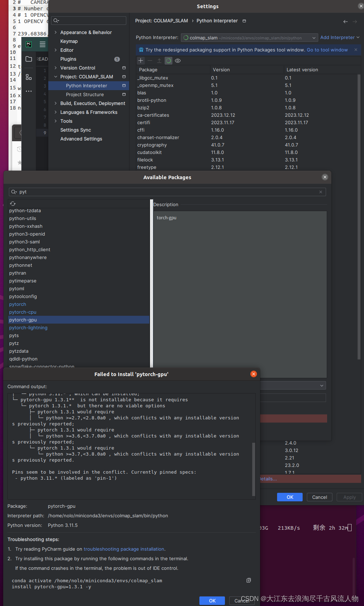Open the PyCharm main hamburger menu
Image resolution: width=364 pixels, height=606 pixels.
tap(43, 44)
